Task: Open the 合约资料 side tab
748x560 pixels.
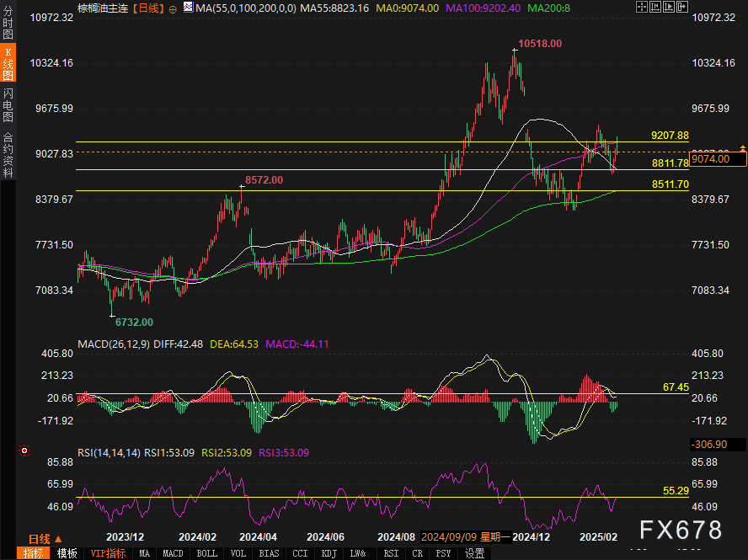Action: click(x=8, y=155)
